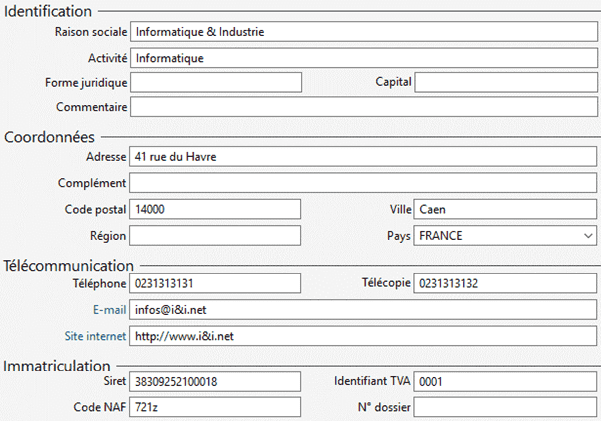Image resolution: width=601 pixels, height=421 pixels.
Task: Click the E-mail link label
Action: pyautogui.click(x=105, y=310)
